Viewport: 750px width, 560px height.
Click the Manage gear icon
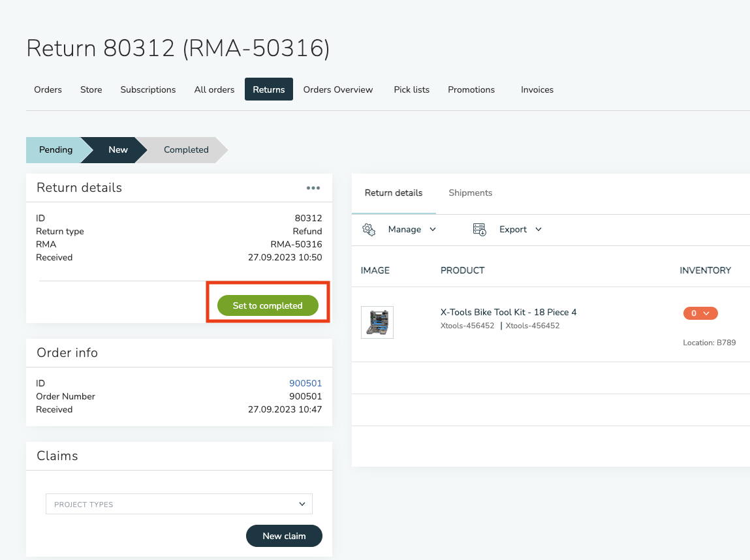pos(369,230)
